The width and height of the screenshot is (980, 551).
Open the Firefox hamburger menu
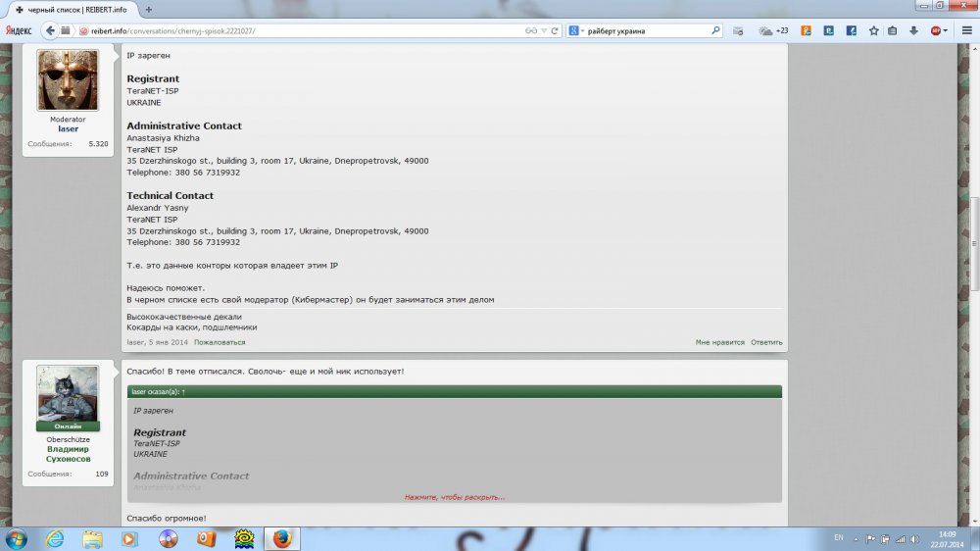(967, 30)
